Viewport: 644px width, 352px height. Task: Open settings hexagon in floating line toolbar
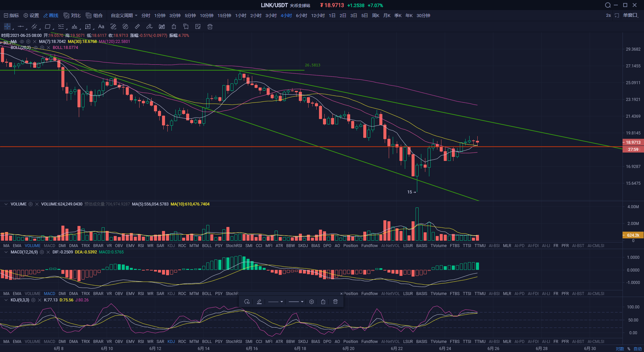pyautogui.click(x=312, y=302)
